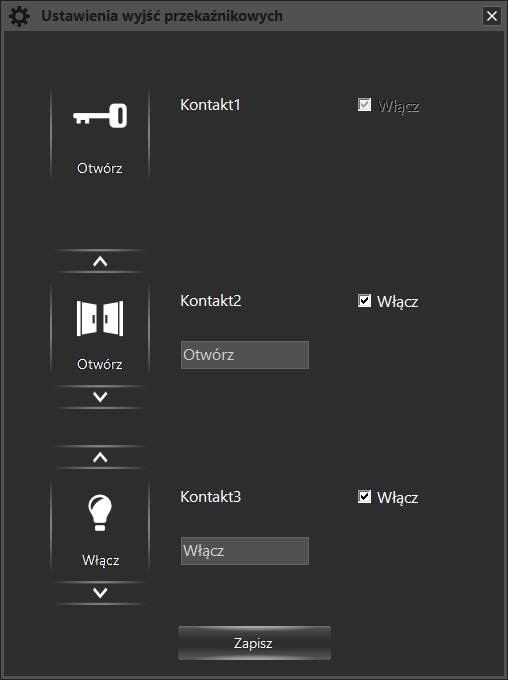Screen dimensions: 508x680
Task: Select previous icon with up chevron above gate
Action: coord(100,262)
